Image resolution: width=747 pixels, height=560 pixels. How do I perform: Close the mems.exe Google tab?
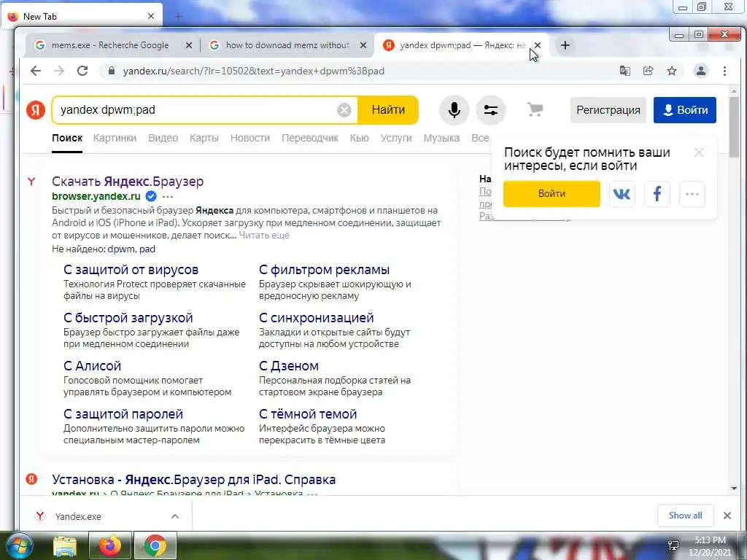[189, 45]
